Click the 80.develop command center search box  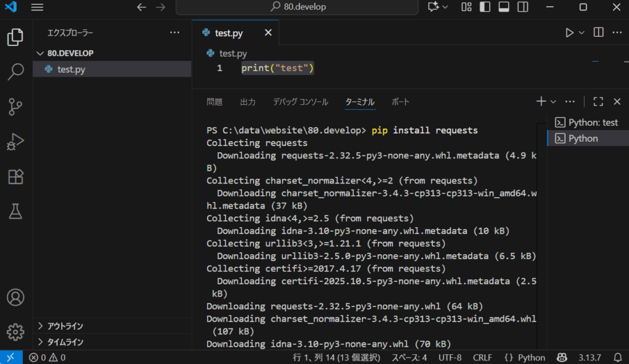[298, 7]
